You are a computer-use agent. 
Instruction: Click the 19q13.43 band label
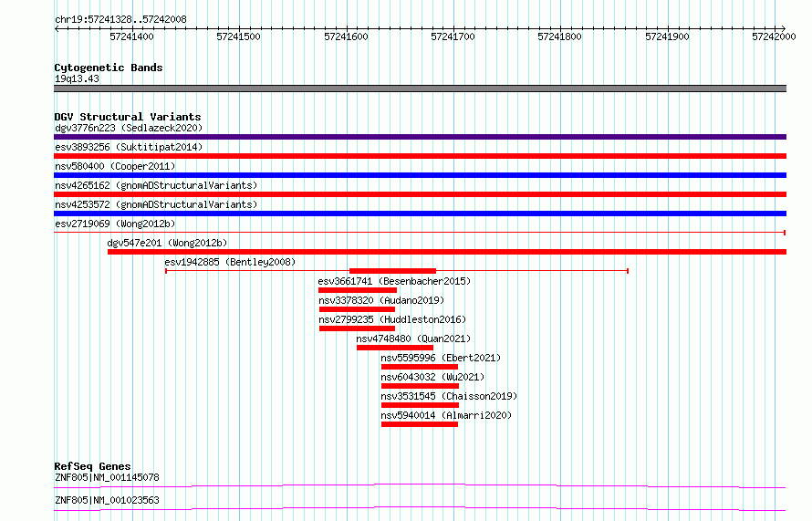[x=77, y=78]
